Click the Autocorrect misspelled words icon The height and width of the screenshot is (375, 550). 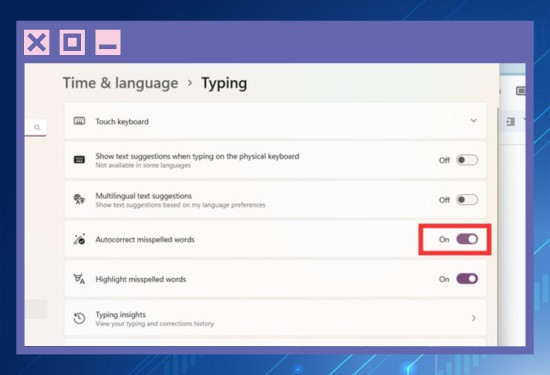79,239
